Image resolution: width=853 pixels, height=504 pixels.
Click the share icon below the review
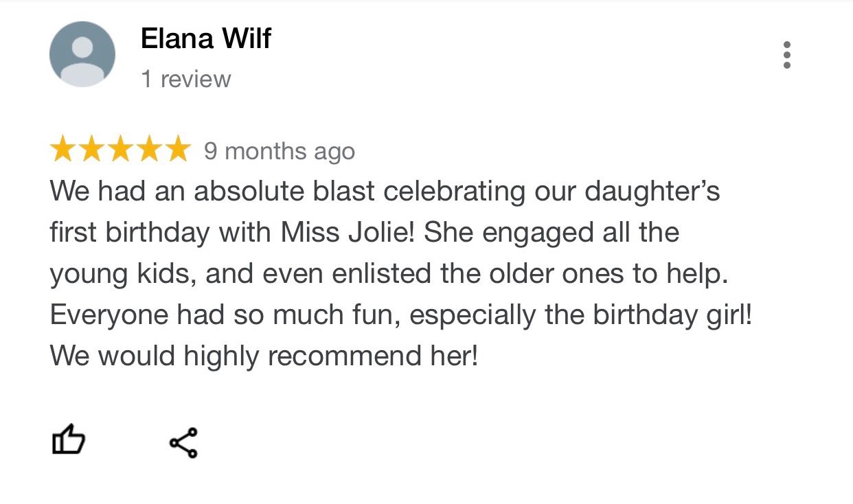183,443
